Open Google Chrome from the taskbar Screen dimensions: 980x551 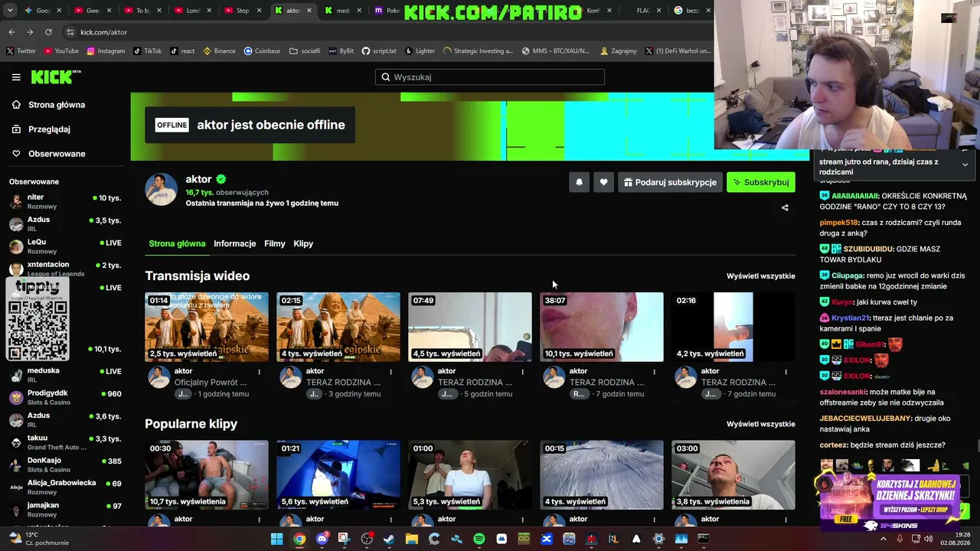click(x=299, y=539)
